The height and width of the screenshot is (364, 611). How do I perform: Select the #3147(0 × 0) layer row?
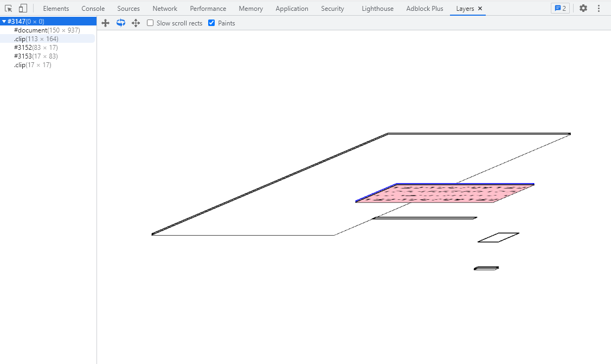[48, 22]
